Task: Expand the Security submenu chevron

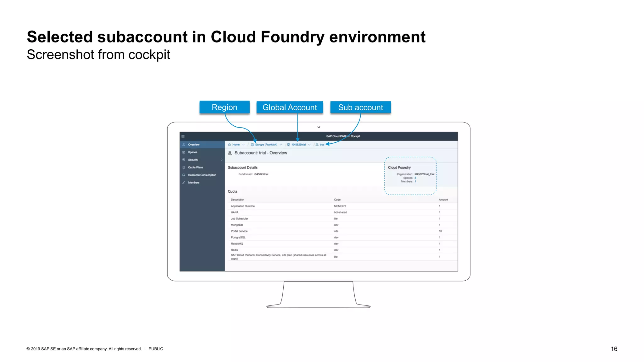Action: (222, 160)
